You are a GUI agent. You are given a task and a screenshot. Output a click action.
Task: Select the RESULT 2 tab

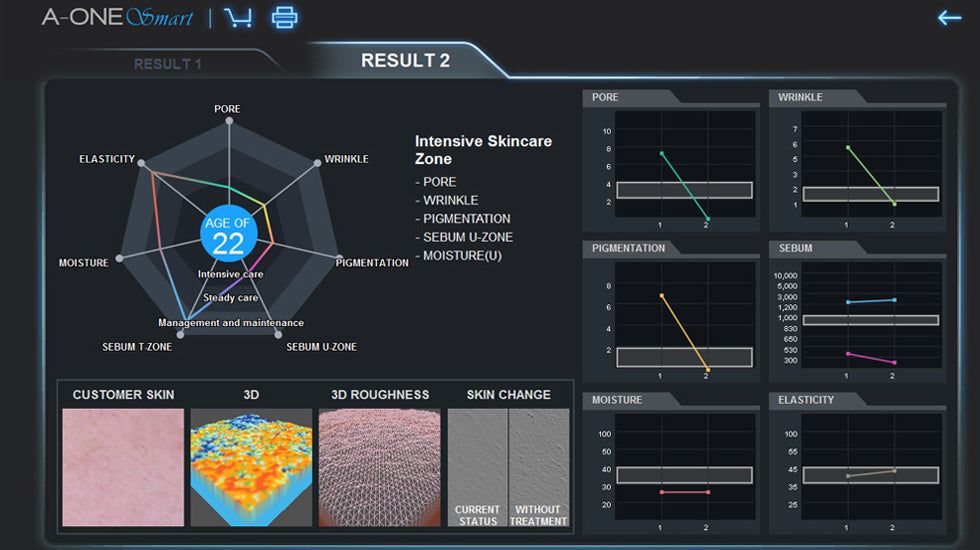click(x=405, y=61)
